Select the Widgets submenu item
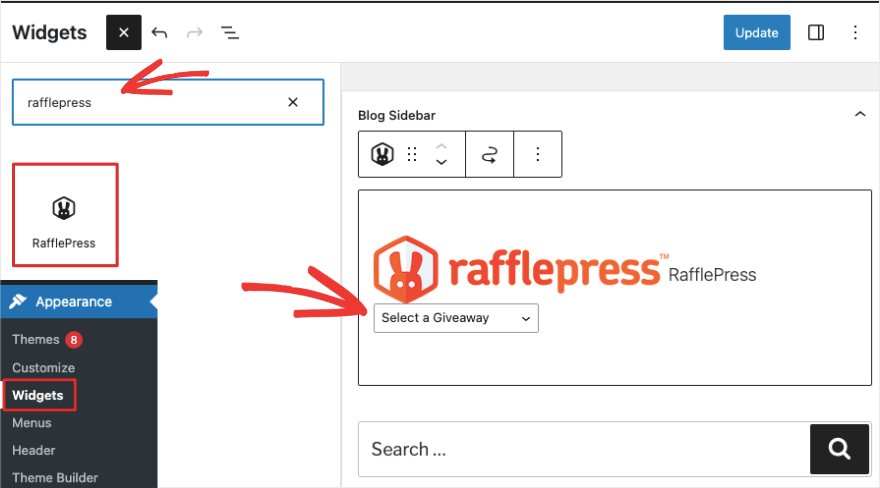The width and height of the screenshot is (880, 488). (x=38, y=395)
